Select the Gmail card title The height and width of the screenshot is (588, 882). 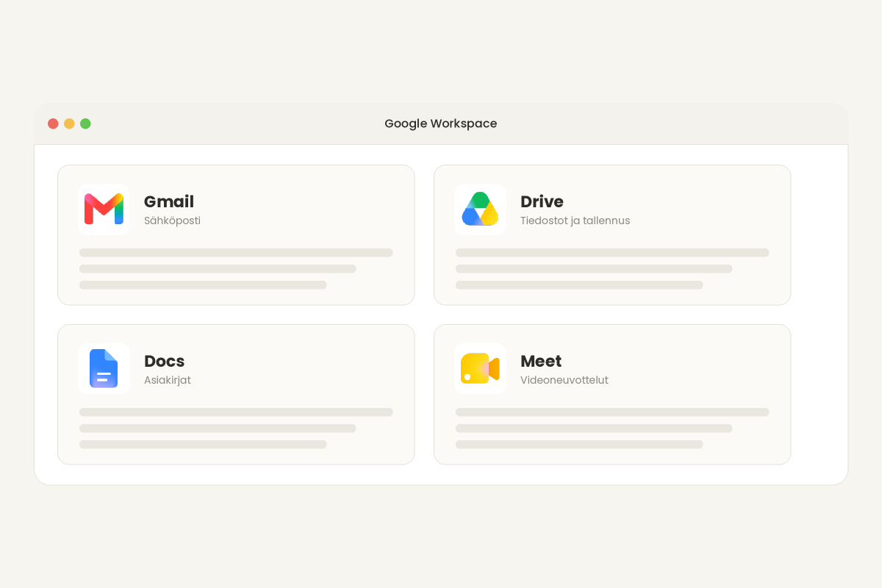[x=169, y=201]
